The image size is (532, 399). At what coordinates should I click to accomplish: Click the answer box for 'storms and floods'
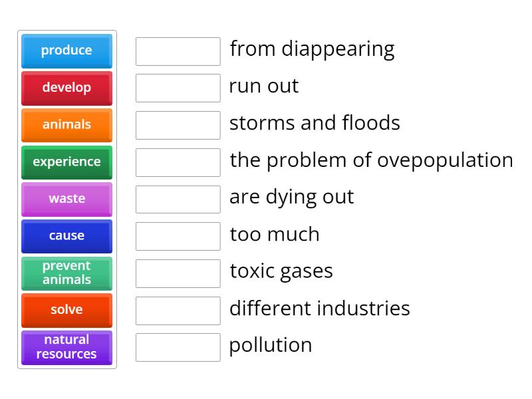click(178, 125)
